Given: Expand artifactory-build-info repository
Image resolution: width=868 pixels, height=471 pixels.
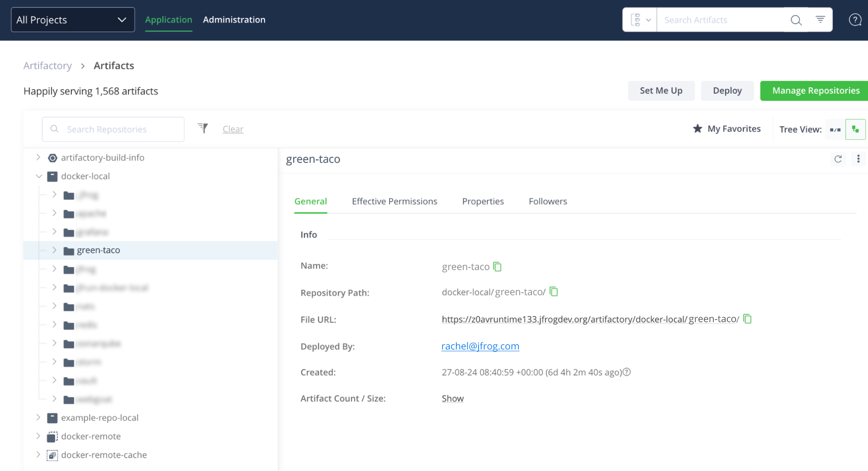Looking at the screenshot, I should tap(38, 158).
